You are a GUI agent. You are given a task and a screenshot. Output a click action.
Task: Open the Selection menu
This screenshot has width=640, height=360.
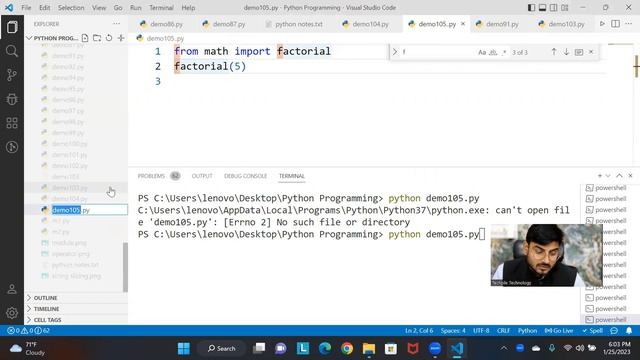pyautogui.click(x=71, y=8)
